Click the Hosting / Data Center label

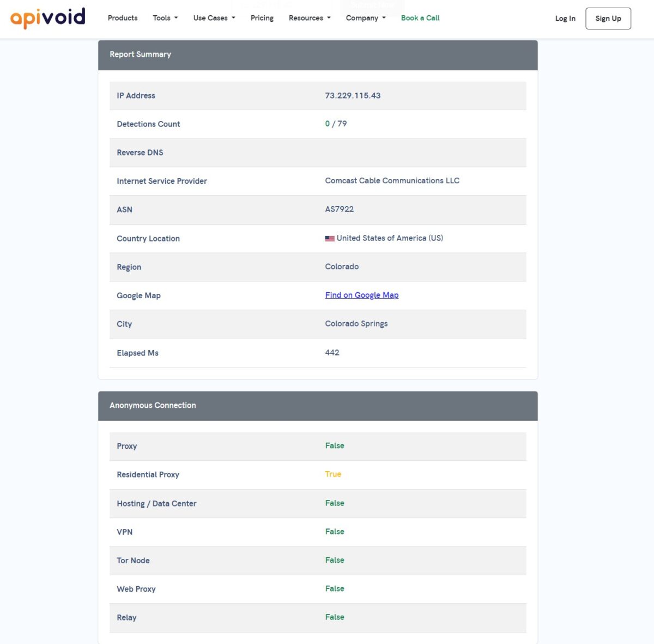(x=156, y=503)
